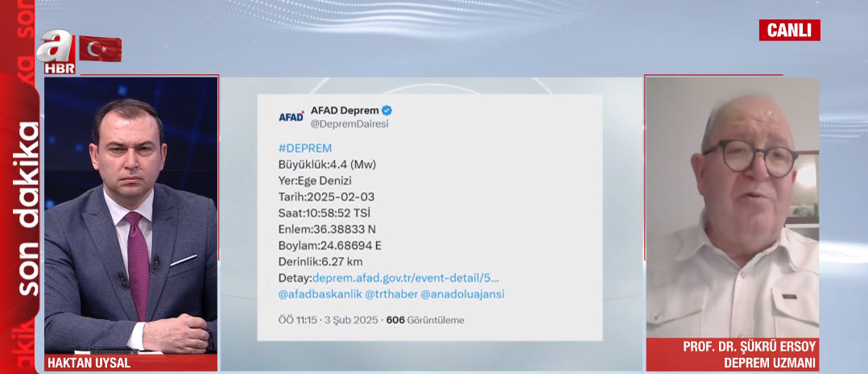Click the AFAD logo avatar

tap(291, 117)
